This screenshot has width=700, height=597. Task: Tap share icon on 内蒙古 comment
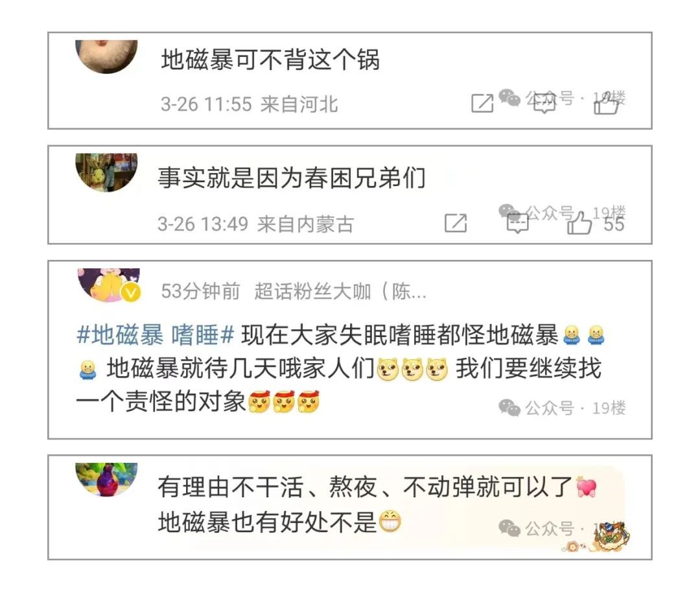(x=456, y=223)
